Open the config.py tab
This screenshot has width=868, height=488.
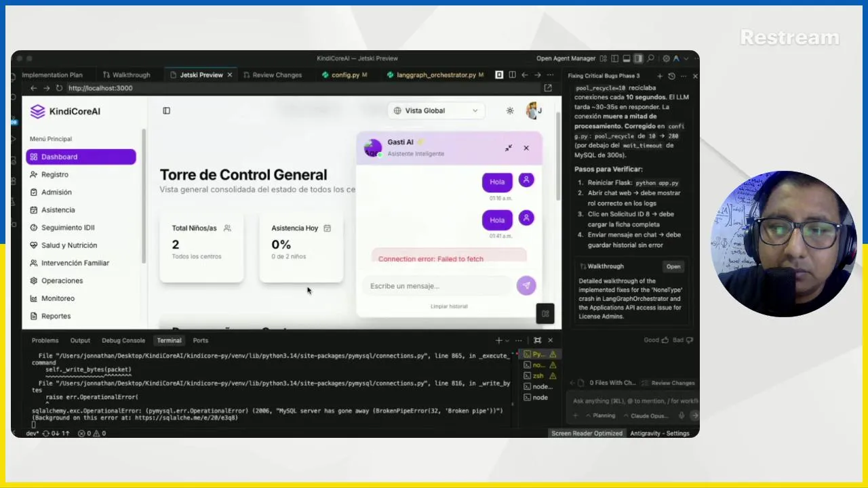point(344,75)
